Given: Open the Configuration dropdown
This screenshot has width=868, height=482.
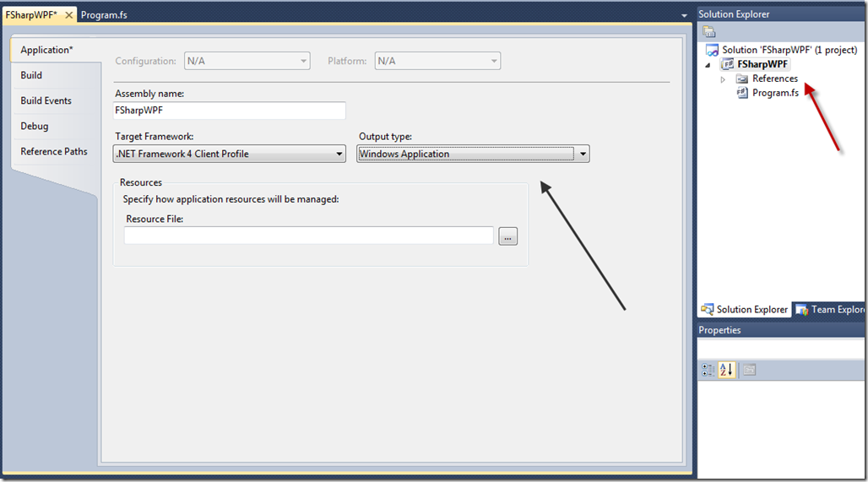Looking at the screenshot, I should (247, 61).
